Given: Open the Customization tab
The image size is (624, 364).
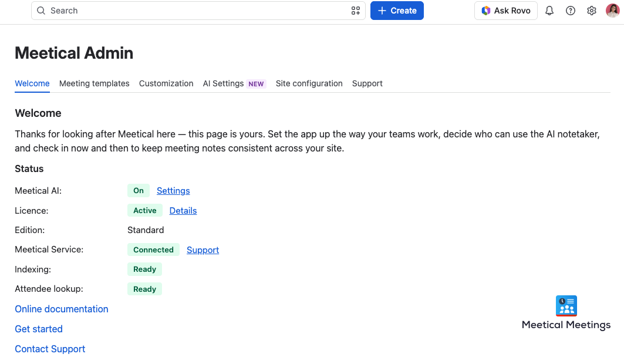Looking at the screenshot, I should click(166, 83).
